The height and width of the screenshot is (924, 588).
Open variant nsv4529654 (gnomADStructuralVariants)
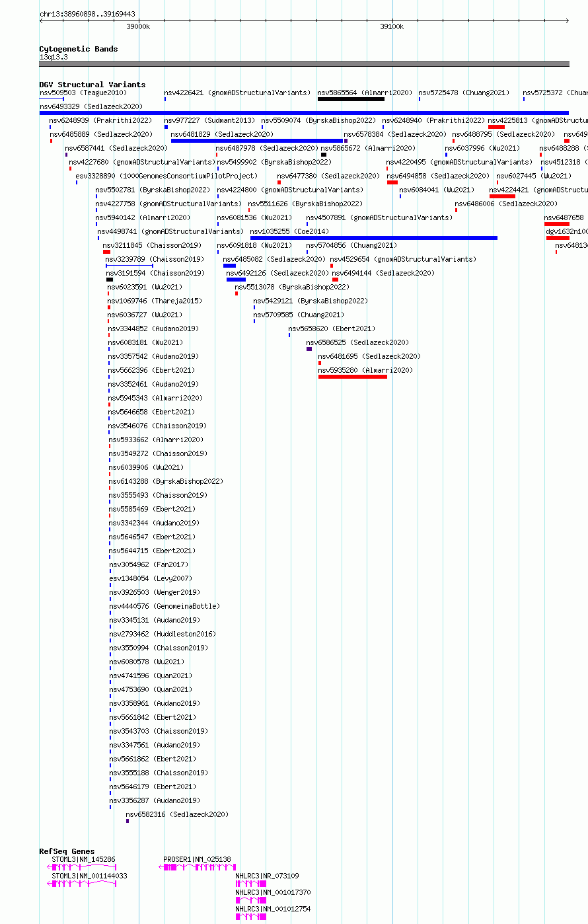click(x=403, y=260)
